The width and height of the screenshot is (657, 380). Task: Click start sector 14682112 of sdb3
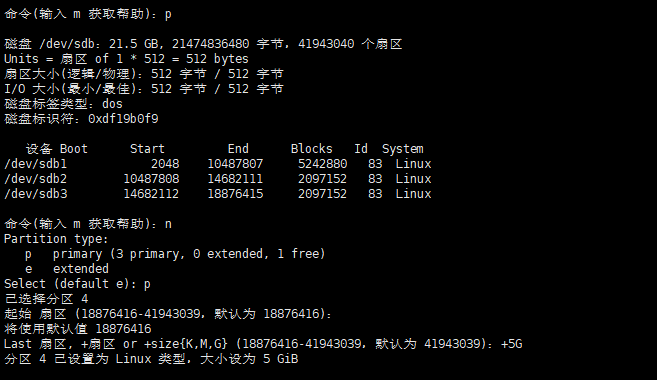(x=151, y=194)
